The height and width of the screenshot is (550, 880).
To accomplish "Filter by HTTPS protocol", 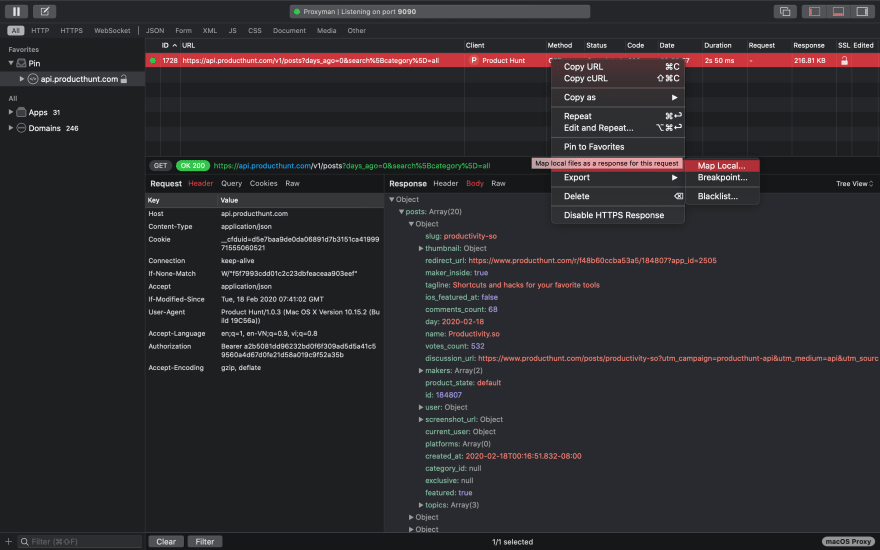I will [71, 30].
